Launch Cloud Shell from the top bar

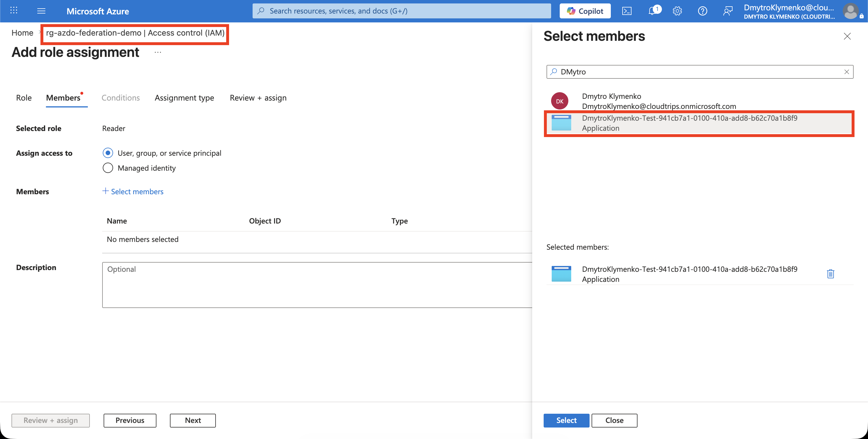[627, 11]
